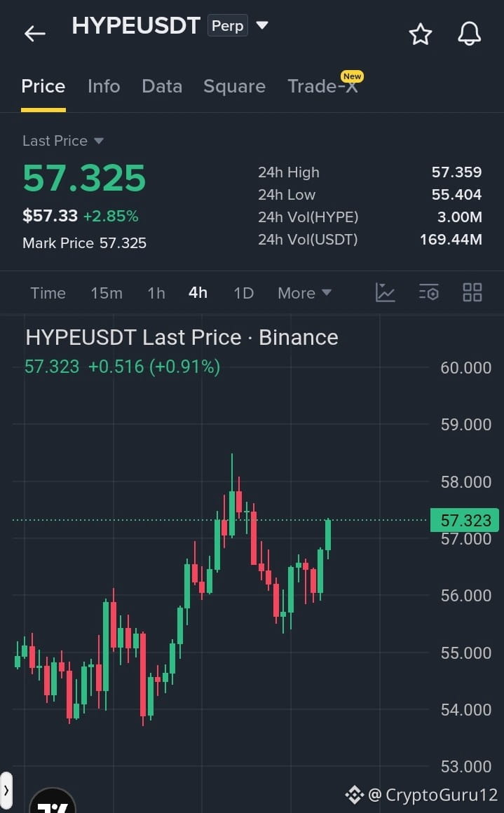Image resolution: width=504 pixels, height=813 pixels.
Task: Tap the 24h Vol(USDT) value 169.44M
Action: coord(451,239)
